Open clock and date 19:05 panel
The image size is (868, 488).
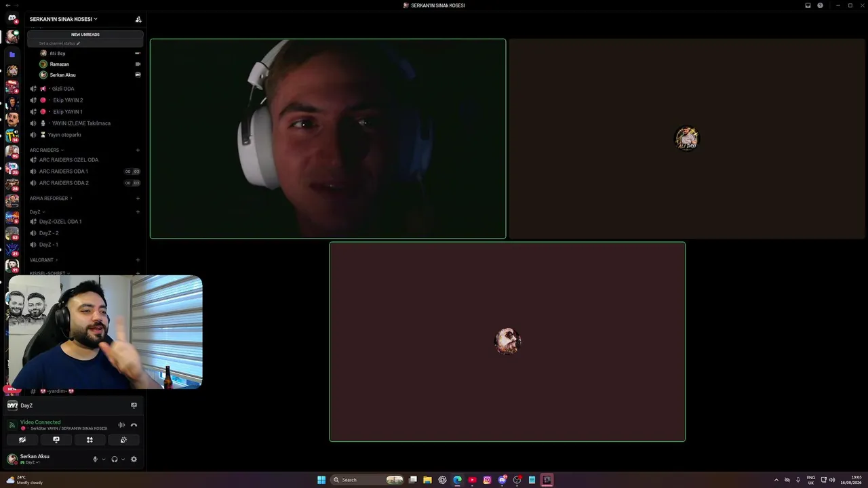pos(852,480)
